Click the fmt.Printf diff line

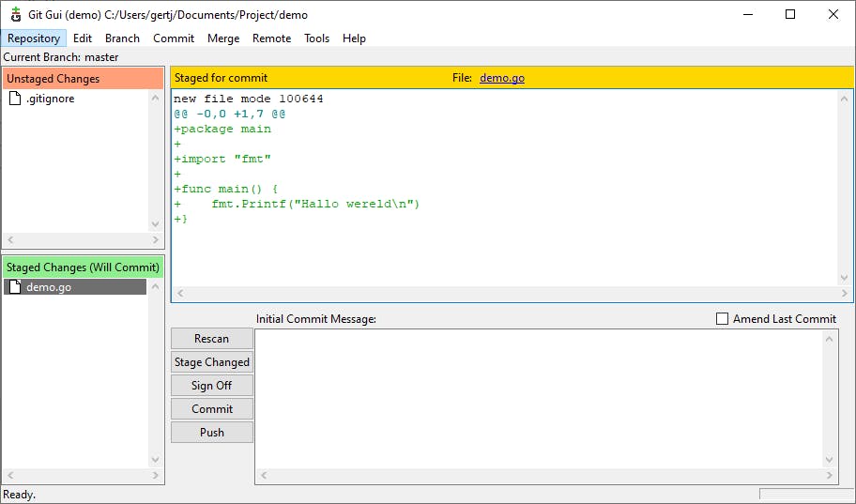(297, 204)
